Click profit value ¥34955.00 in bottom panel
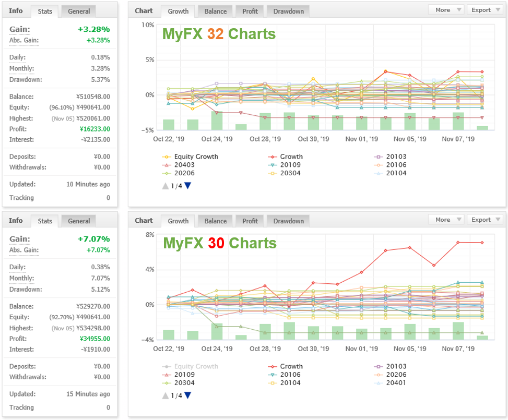 point(94,339)
